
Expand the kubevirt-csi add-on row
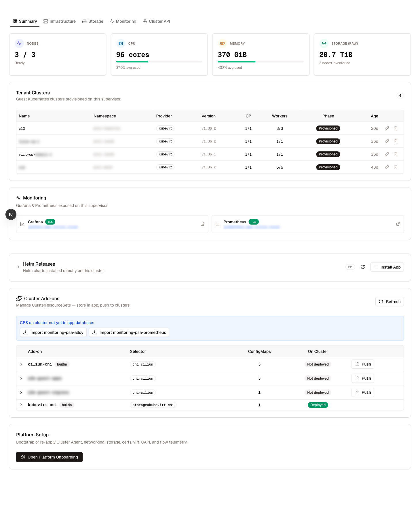(21, 405)
